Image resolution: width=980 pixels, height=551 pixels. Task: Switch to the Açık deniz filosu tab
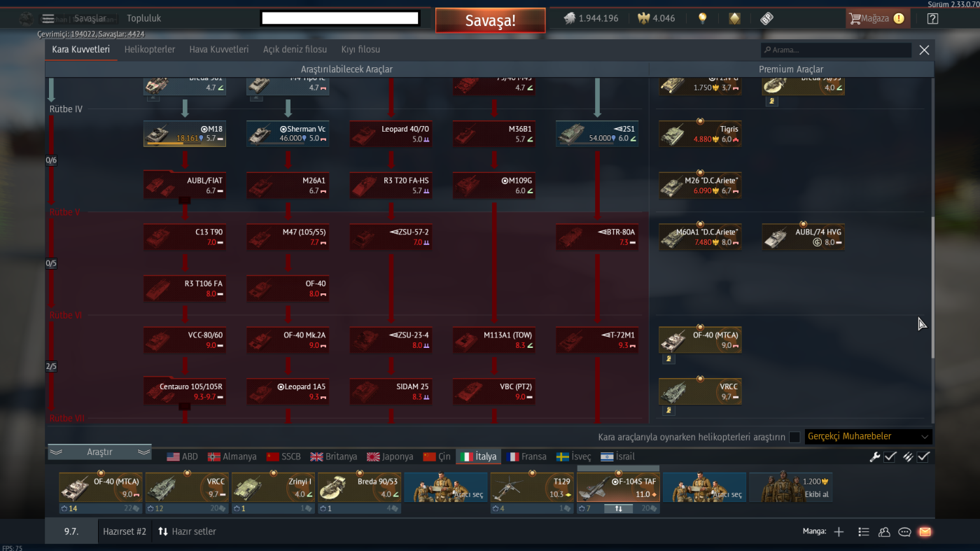click(295, 50)
